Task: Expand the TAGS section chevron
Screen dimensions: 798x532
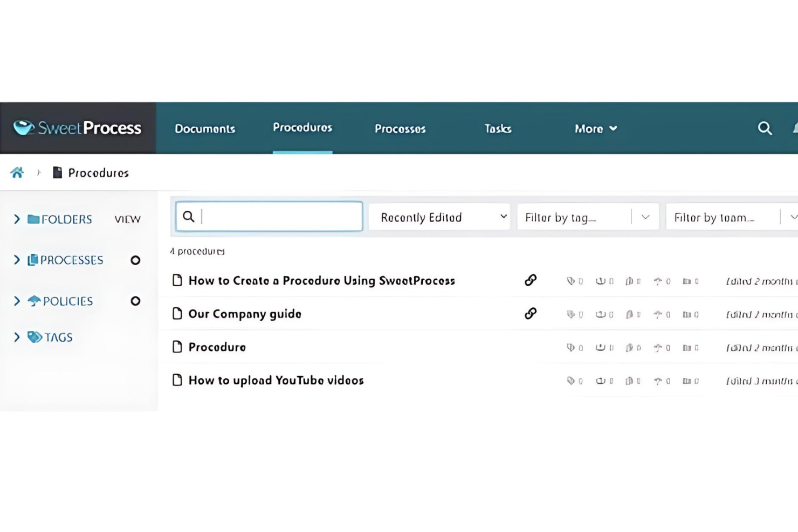Action: [x=16, y=337]
